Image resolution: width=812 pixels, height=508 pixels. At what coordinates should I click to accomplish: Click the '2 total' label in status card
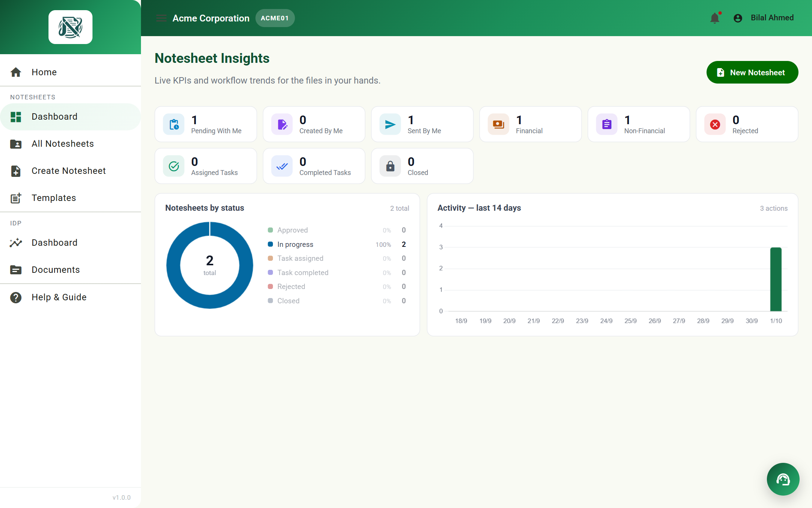coord(400,208)
